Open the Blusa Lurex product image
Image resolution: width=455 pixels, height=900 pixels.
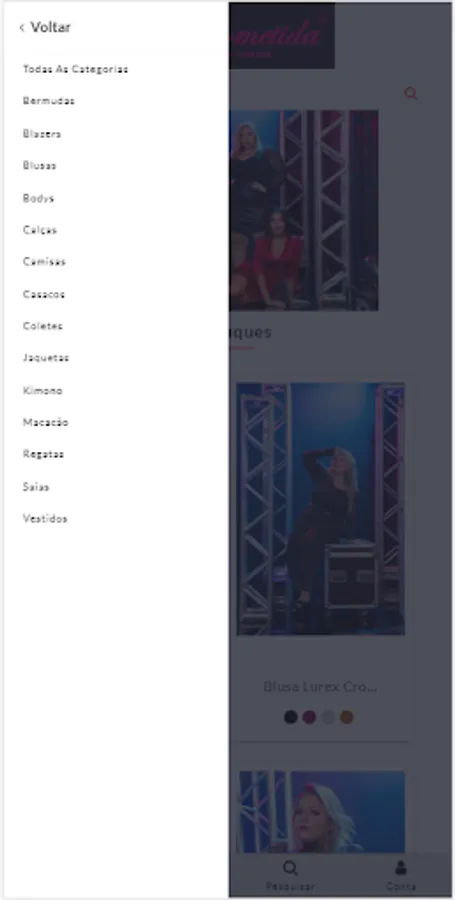[x=320, y=509]
